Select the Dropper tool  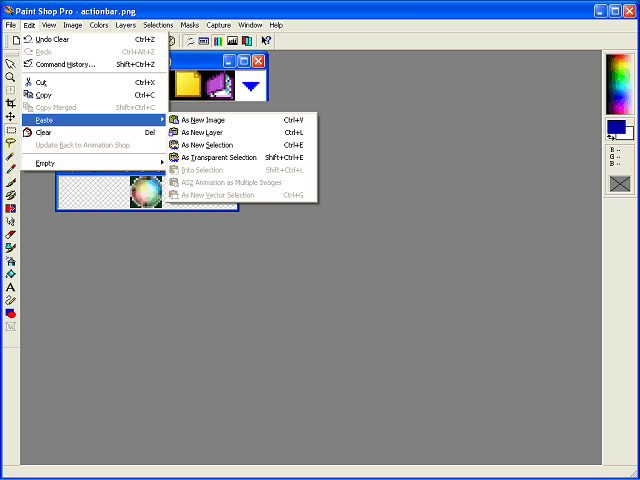click(x=11, y=169)
